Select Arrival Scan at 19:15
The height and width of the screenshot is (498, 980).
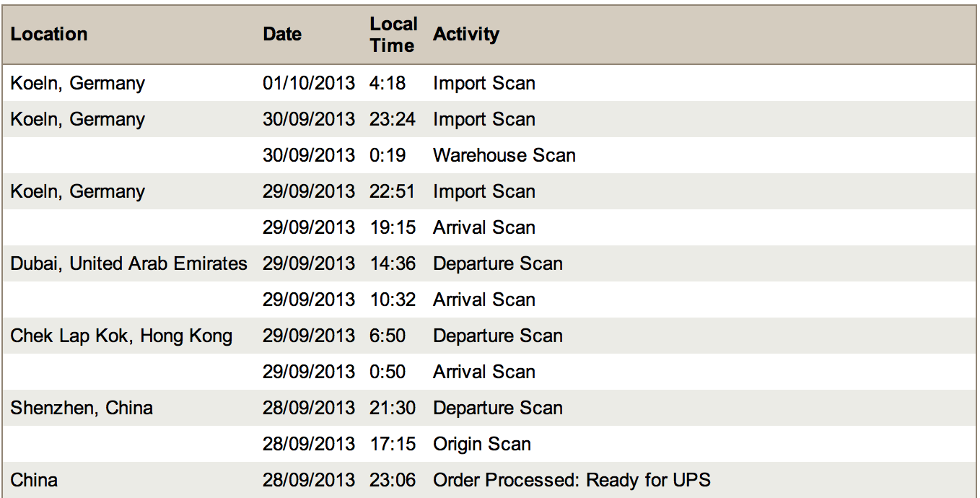(x=484, y=227)
